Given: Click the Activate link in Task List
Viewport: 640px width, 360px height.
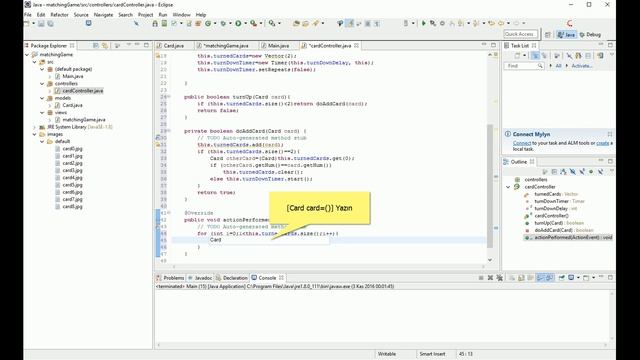Looking at the screenshot, I should 582,66.
